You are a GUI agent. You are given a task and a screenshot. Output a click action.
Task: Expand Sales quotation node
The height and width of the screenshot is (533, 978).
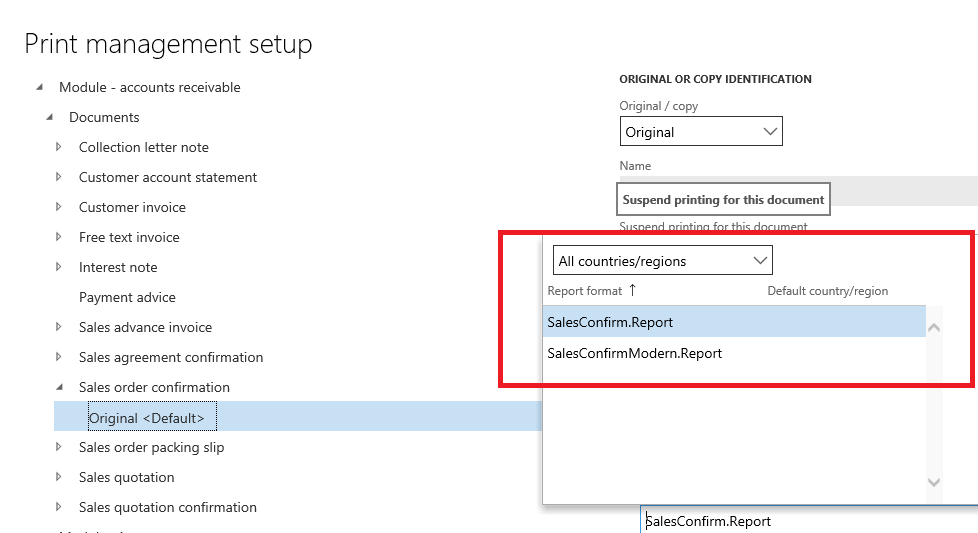pyautogui.click(x=59, y=477)
